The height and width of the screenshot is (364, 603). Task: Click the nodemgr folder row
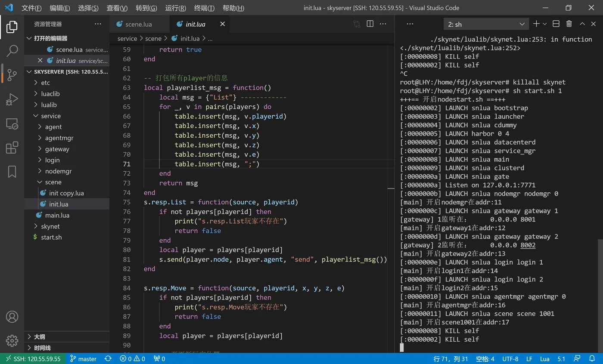click(x=67, y=171)
